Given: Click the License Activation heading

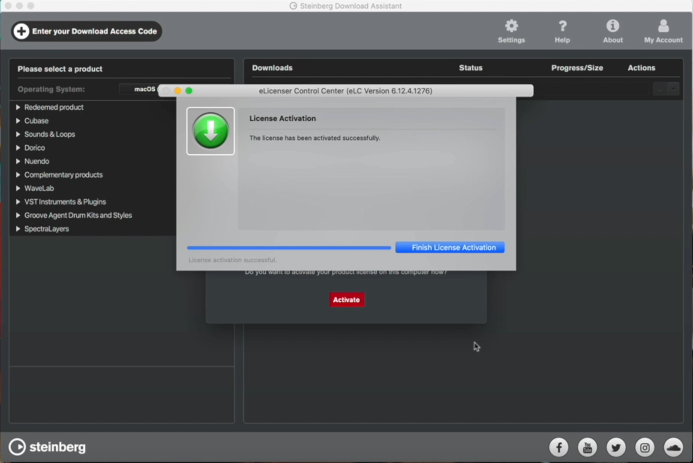Looking at the screenshot, I should coord(282,118).
